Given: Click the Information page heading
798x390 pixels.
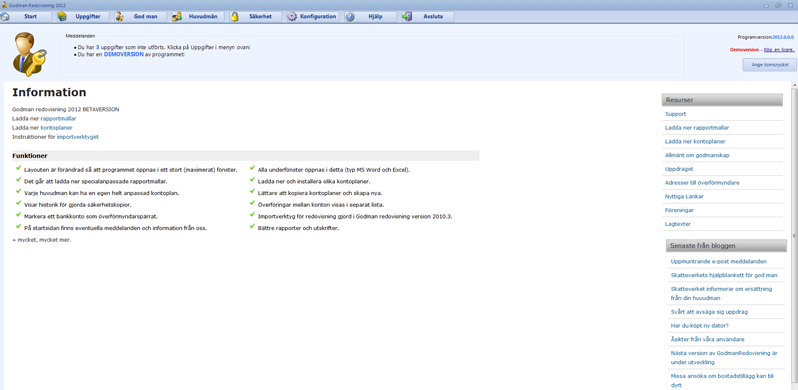Looking at the screenshot, I should pyautogui.click(x=49, y=93).
